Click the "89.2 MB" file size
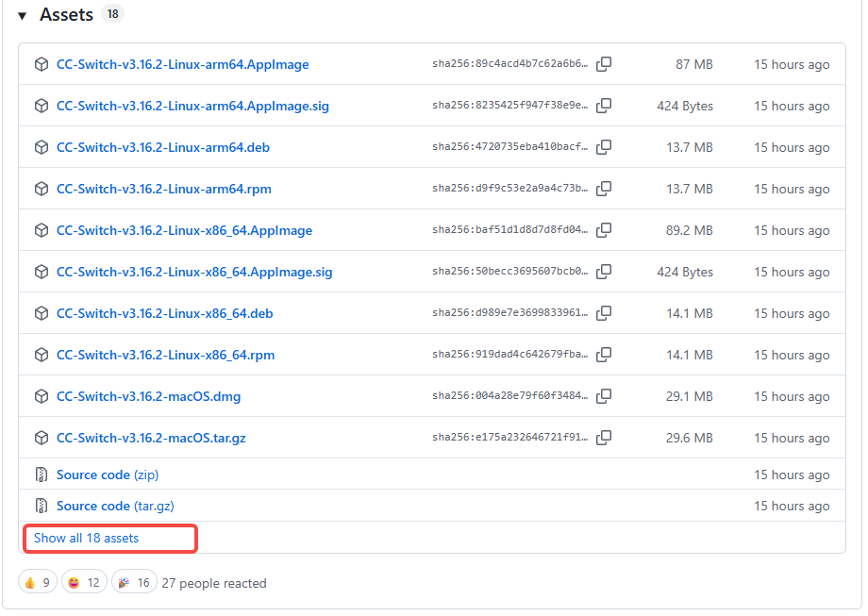Viewport: 868px width, 616px height. tap(689, 230)
